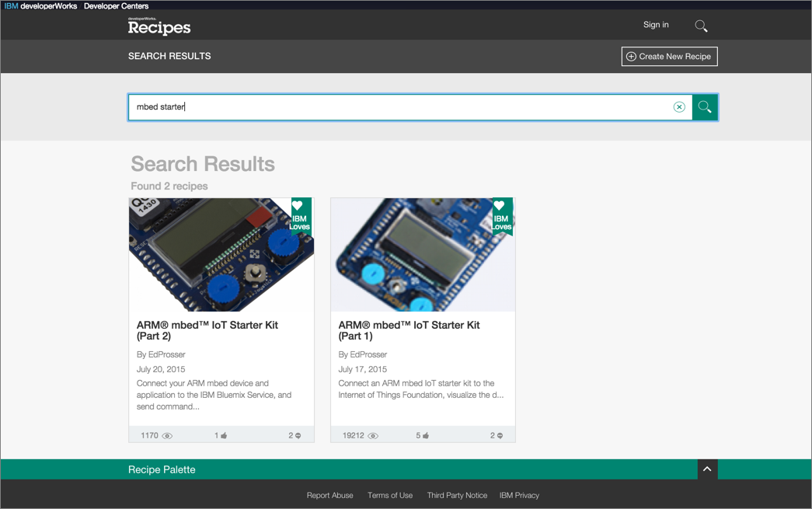Click By EdProsser on the Part 2 card

coord(161,354)
